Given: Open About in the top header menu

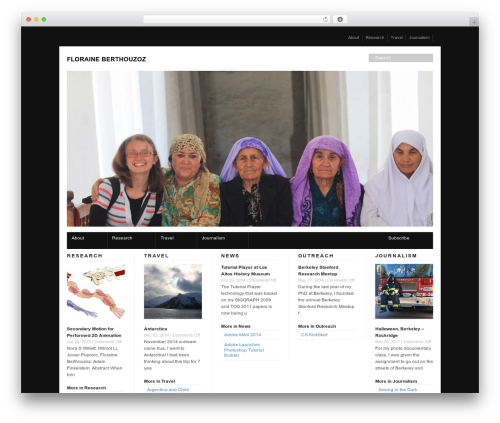Looking at the screenshot, I should pyautogui.click(x=353, y=38).
